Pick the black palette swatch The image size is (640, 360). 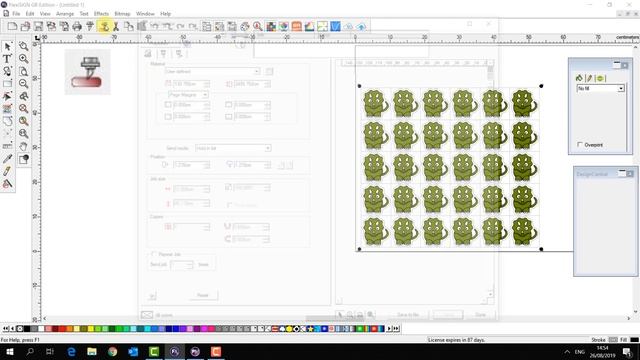(x=27, y=328)
